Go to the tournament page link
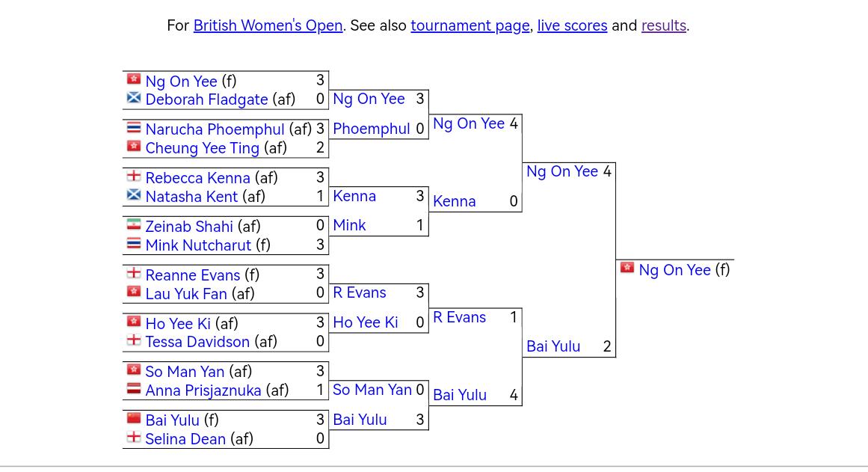The height and width of the screenshot is (472, 868). [470, 25]
